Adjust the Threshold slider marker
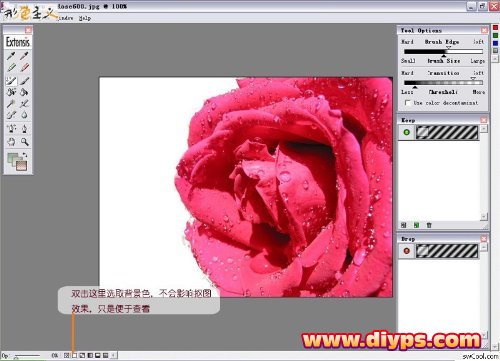The height and width of the screenshot is (361, 500). pyautogui.click(x=415, y=87)
